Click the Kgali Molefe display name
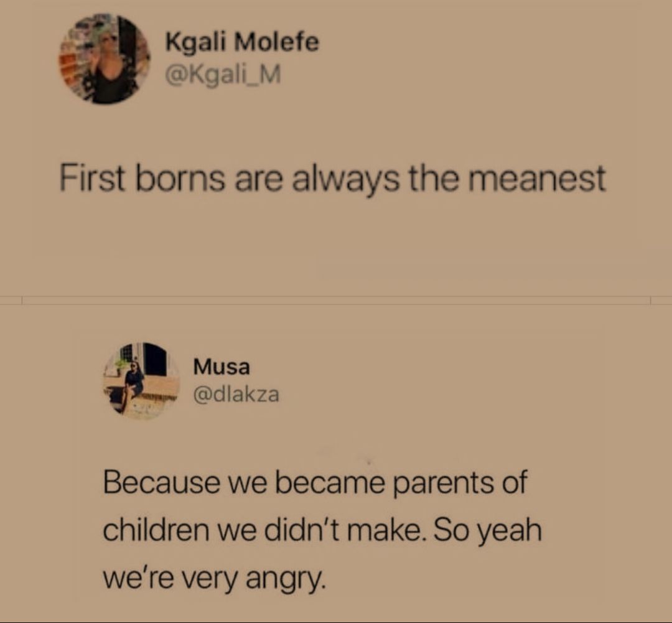672x623 pixels. (x=242, y=44)
